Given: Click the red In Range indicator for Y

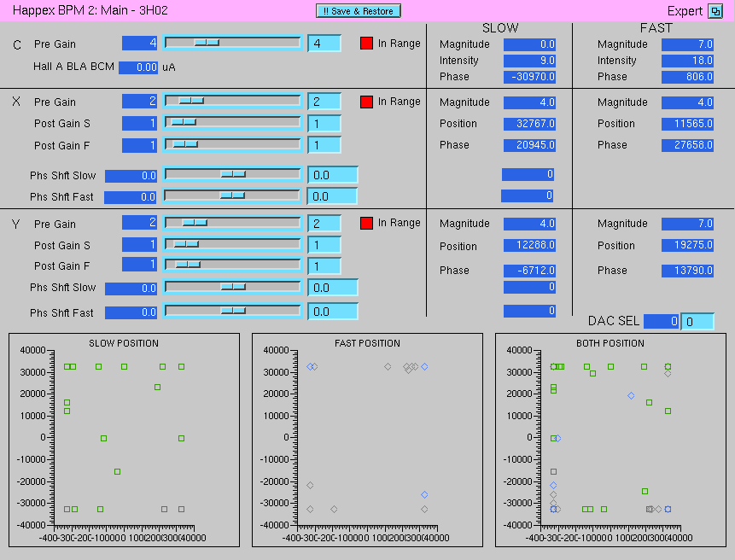Looking at the screenshot, I should click(x=366, y=223).
